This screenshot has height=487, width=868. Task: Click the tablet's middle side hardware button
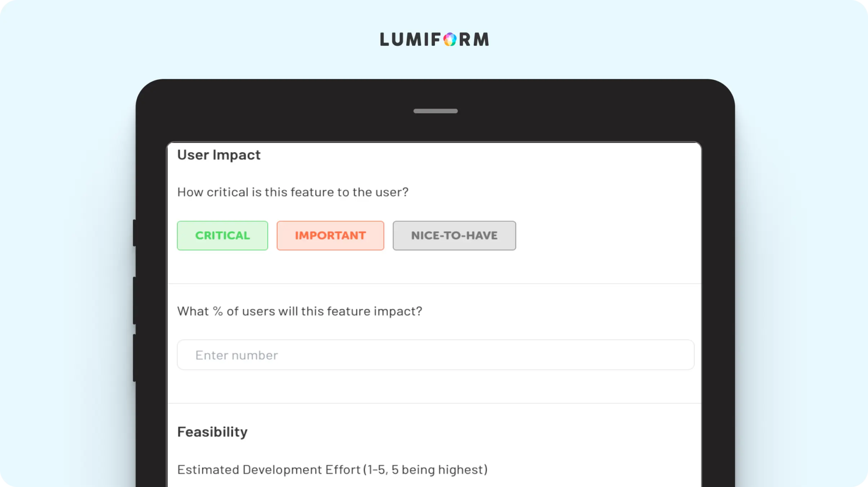134,301
